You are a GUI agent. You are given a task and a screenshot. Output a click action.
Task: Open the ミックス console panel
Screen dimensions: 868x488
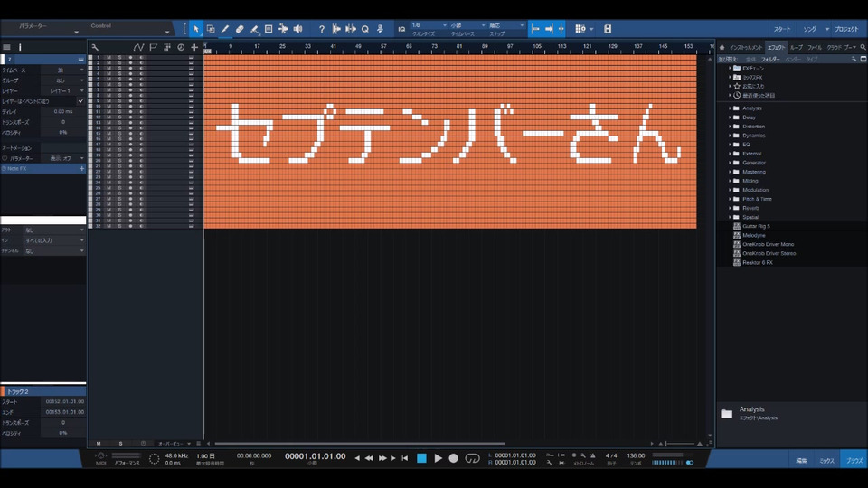pyautogui.click(x=826, y=460)
